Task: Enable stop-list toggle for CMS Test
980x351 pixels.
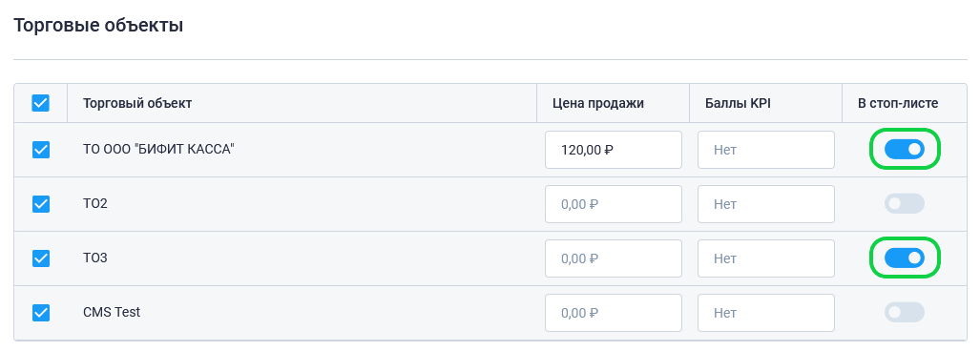Action: coord(905,312)
